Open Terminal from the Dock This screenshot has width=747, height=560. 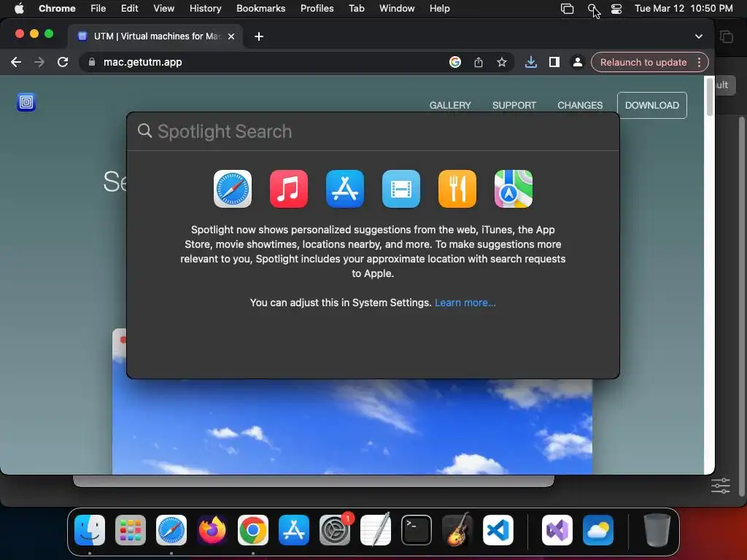coord(417,530)
